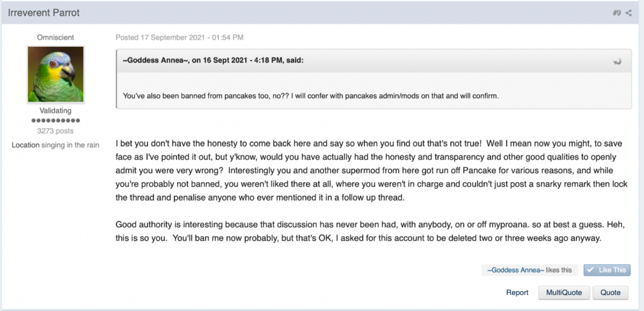The width and height of the screenshot is (644, 311).
Task: View the parrot avatar image
Action: 55,74
